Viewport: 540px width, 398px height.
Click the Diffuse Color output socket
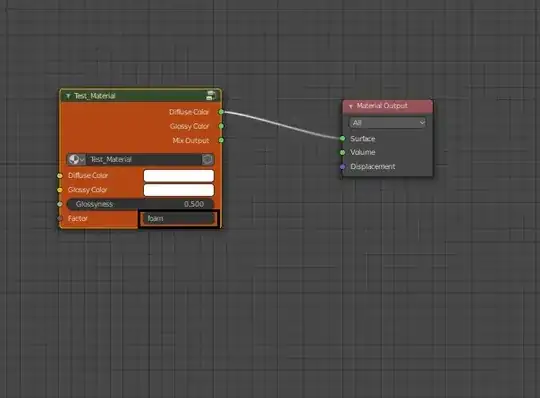point(221,112)
